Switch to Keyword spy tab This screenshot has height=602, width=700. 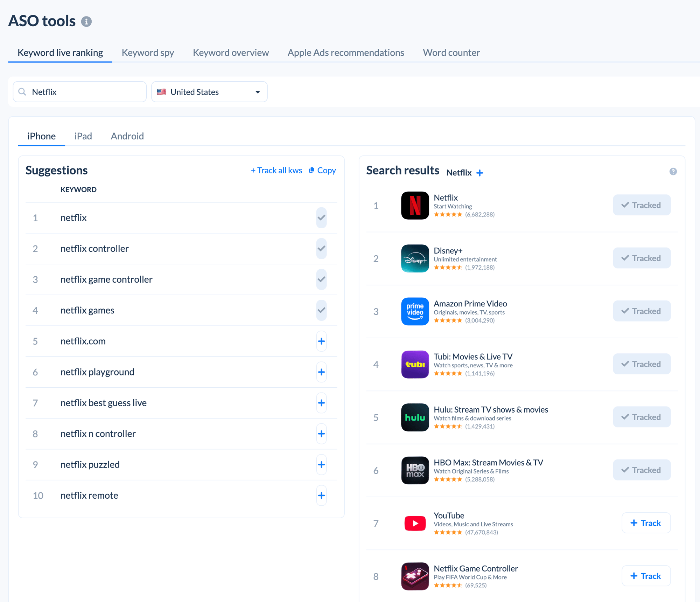click(148, 53)
